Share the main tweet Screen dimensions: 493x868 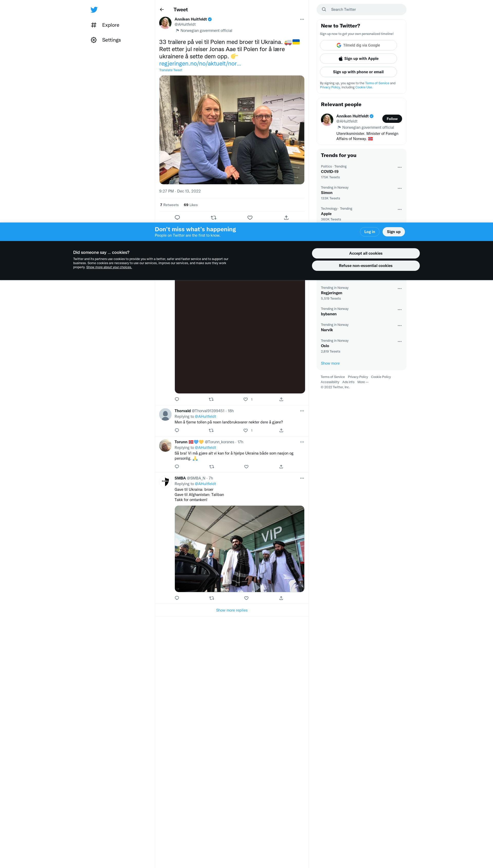(286, 217)
